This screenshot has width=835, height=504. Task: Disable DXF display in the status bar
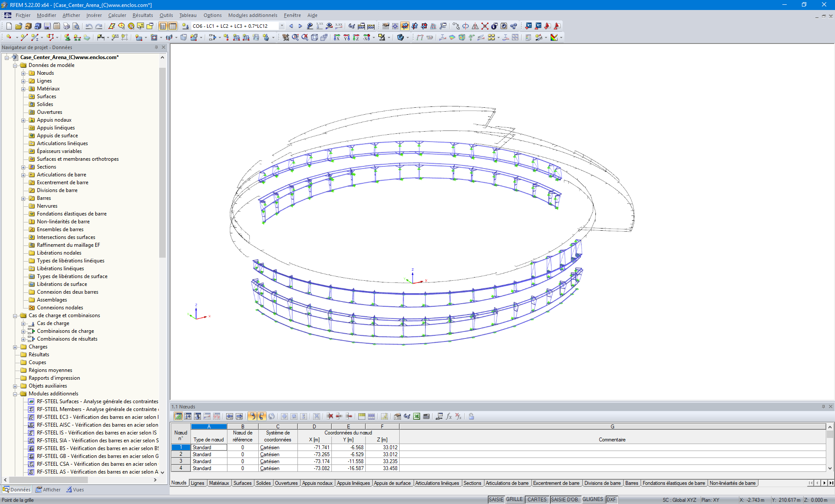pyautogui.click(x=611, y=499)
